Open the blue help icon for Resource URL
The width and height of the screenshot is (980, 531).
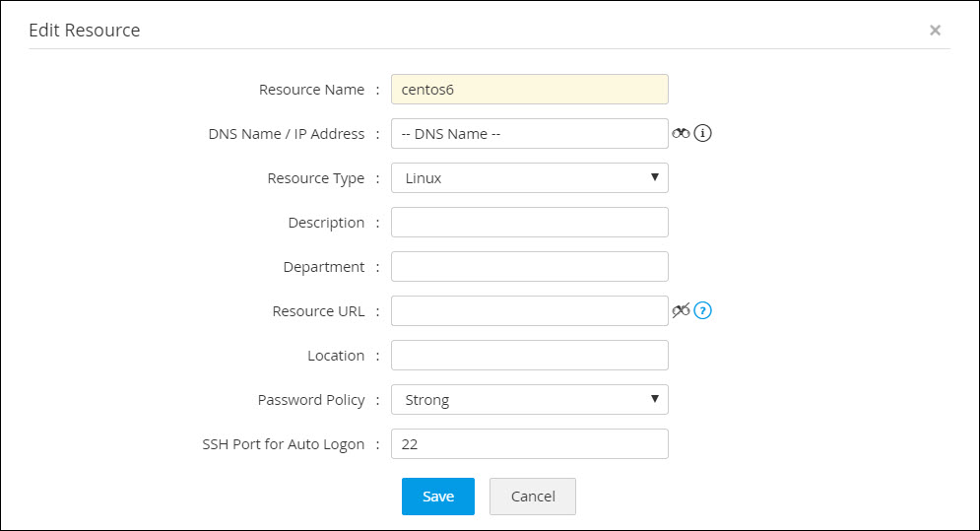(702, 310)
